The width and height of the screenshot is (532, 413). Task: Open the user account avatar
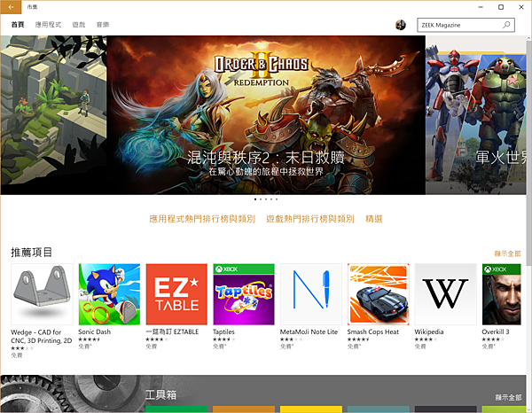tap(401, 25)
